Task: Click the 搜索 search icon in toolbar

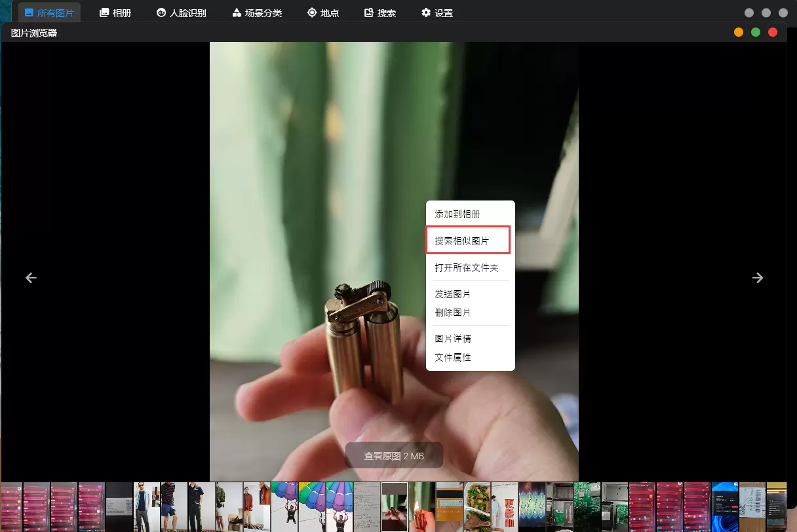Action: (x=369, y=12)
